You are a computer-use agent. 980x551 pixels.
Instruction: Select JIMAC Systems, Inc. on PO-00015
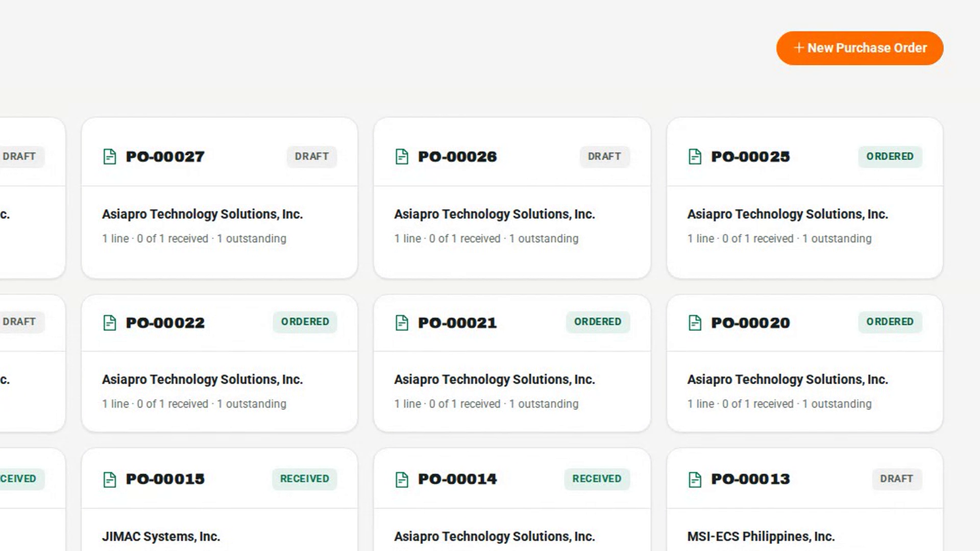(x=161, y=537)
